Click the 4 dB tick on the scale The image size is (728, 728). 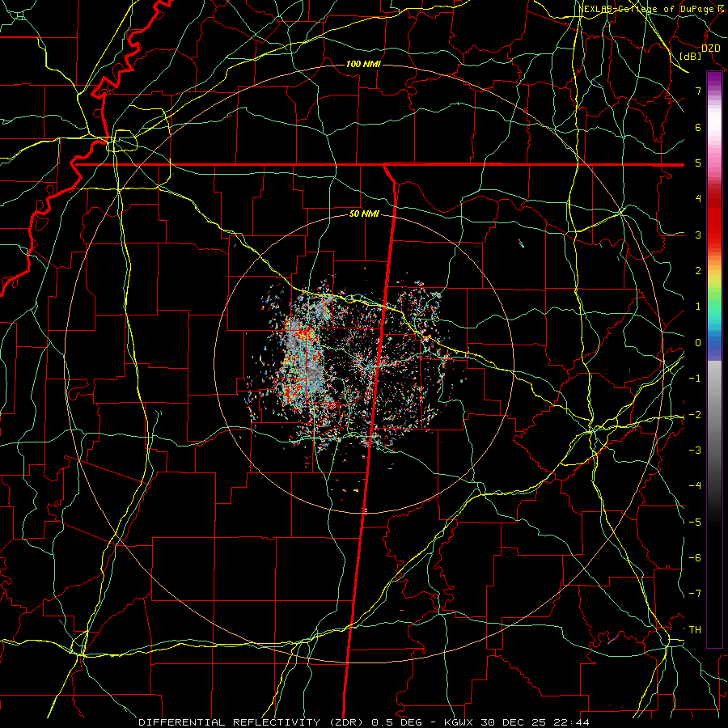[698, 199]
